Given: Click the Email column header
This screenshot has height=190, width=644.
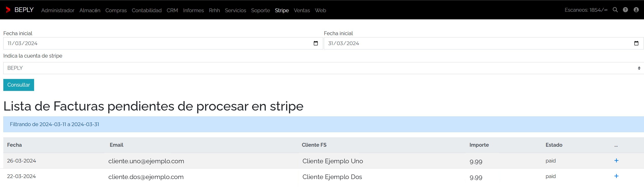Looking at the screenshot, I should coord(117,145).
